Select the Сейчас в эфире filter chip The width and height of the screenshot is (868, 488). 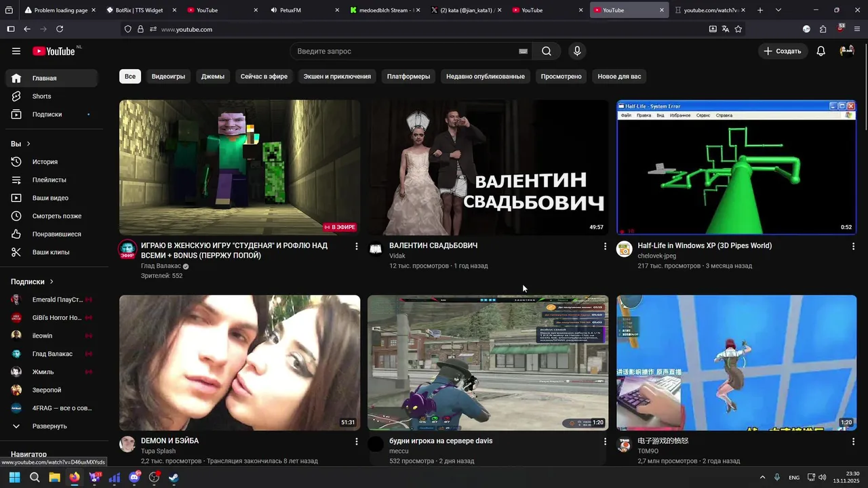(264, 77)
